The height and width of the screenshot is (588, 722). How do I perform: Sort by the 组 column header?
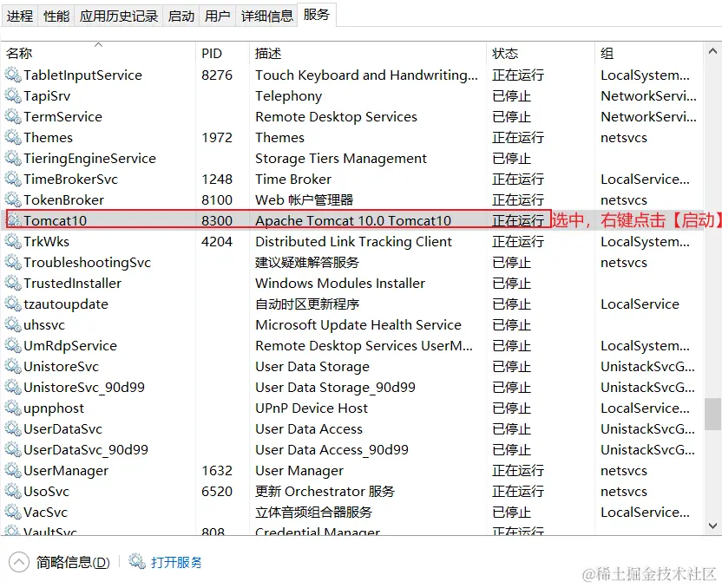pyautogui.click(x=648, y=53)
